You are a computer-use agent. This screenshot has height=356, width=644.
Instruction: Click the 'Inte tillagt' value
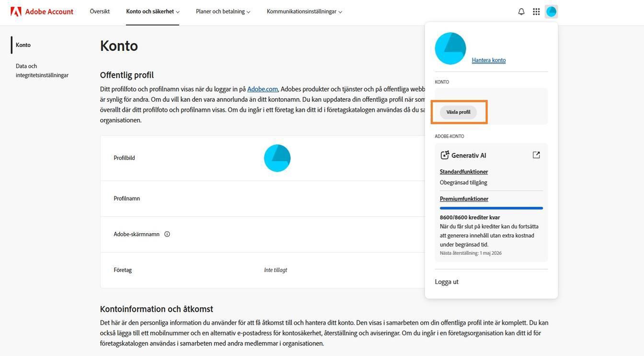pyautogui.click(x=276, y=270)
